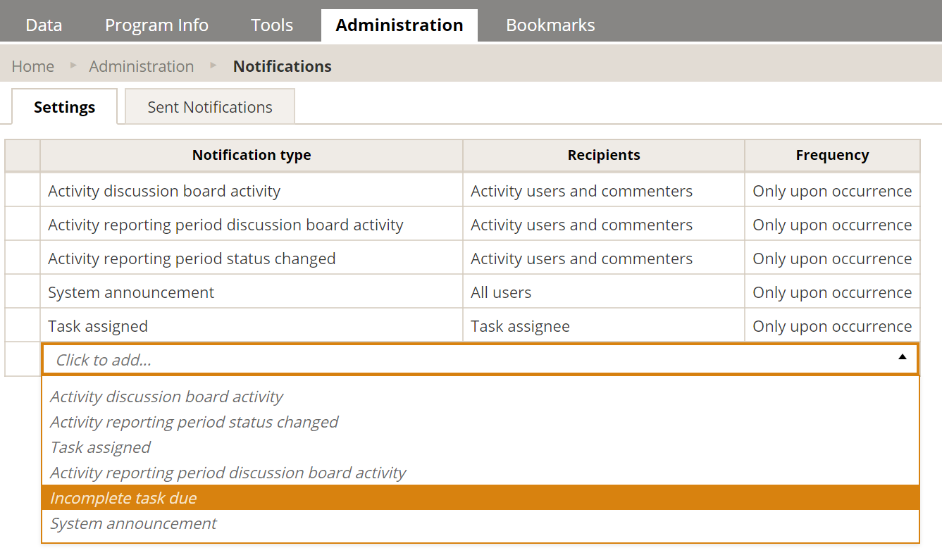Select the Settings tab

point(64,107)
